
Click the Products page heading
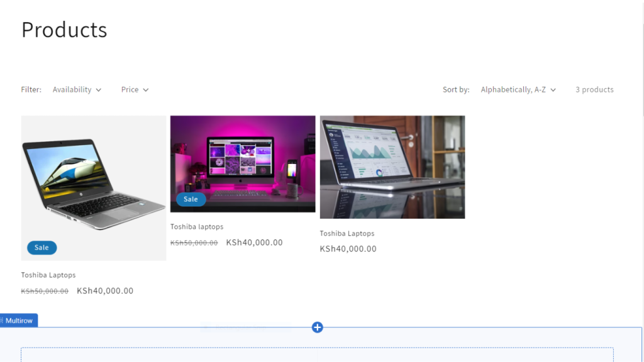click(x=64, y=30)
